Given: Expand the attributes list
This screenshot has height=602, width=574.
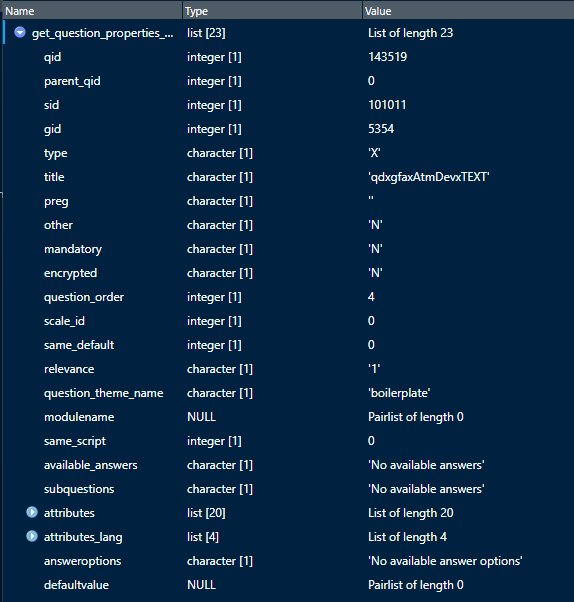Looking at the screenshot, I should (x=32, y=513).
